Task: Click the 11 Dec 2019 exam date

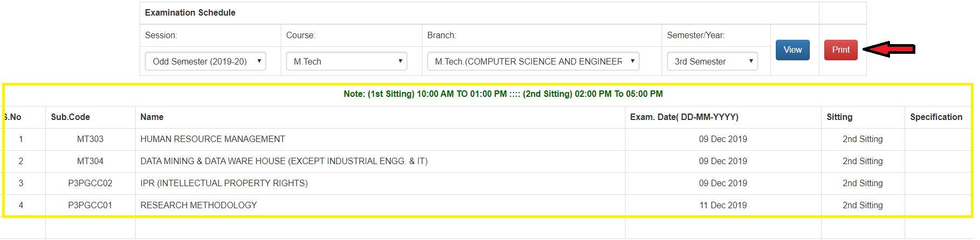Action: coord(722,206)
